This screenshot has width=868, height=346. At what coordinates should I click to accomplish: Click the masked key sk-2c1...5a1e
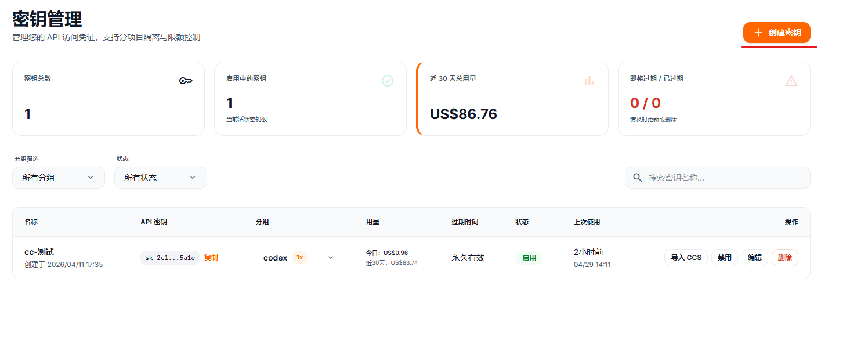[x=170, y=258]
